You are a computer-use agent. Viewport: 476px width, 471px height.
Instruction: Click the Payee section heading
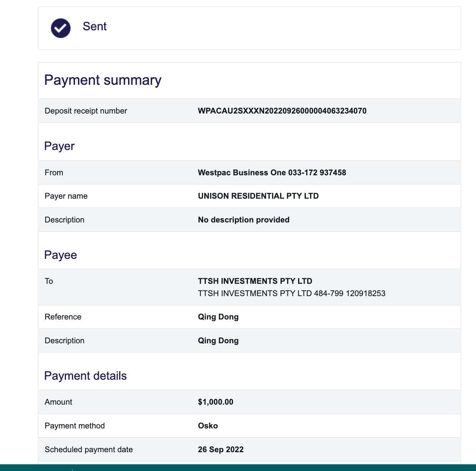[61, 255]
